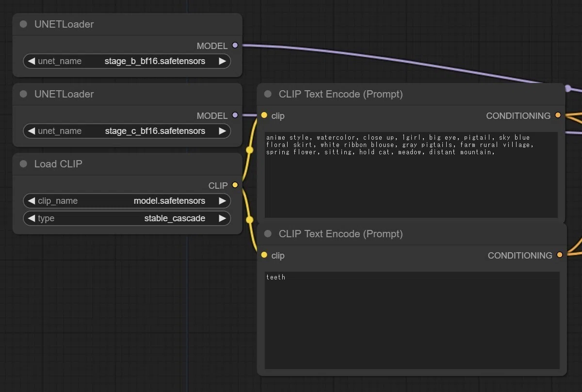Viewport: 582px width, 392px height.
Task: Collapse the CLIP Text Encode node containing teeth
Action: click(268, 234)
